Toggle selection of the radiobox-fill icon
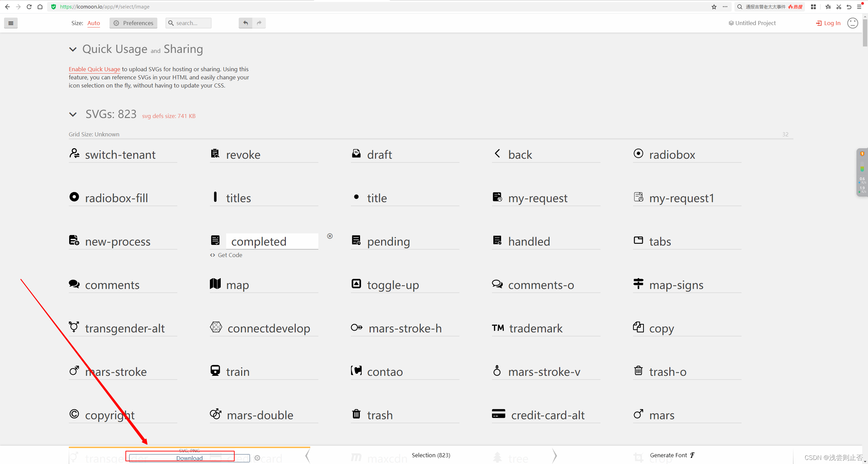 pos(116,198)
